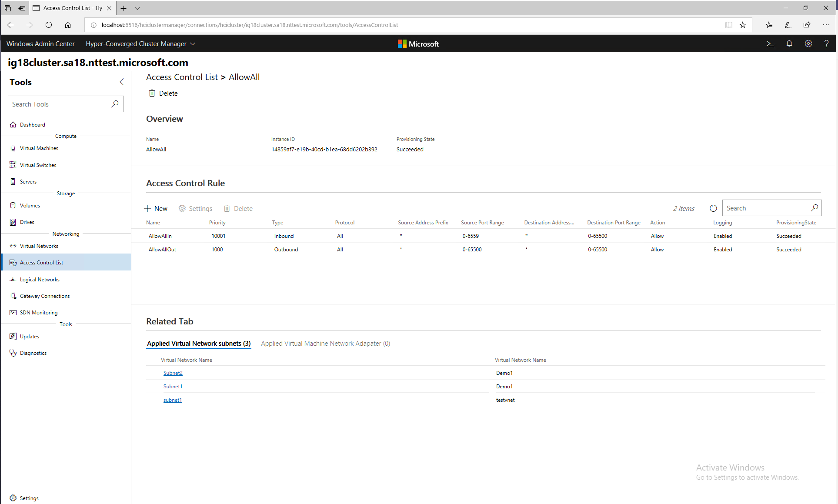Switch to Applied Virtual Machine Network Adapter tab

pos(325,344)
